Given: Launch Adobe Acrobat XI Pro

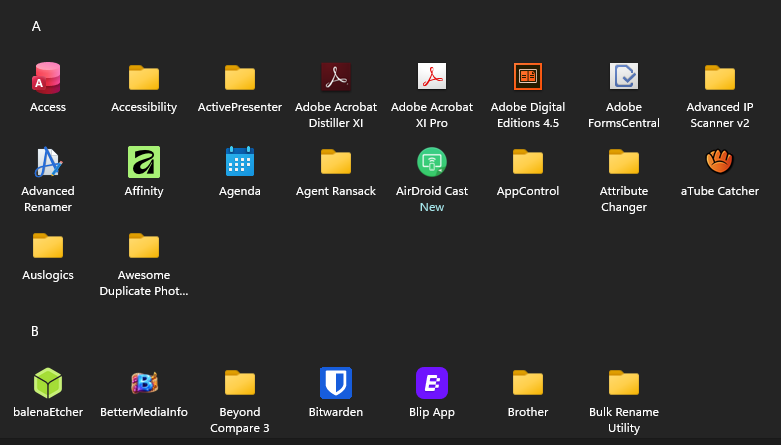Looking at the screenshot, I should pyautogui.click(x=432, y=77).
